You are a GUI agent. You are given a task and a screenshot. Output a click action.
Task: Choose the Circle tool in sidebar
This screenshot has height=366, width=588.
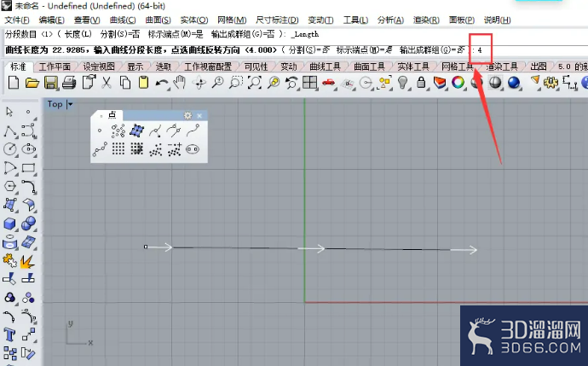tap(10, 149)
